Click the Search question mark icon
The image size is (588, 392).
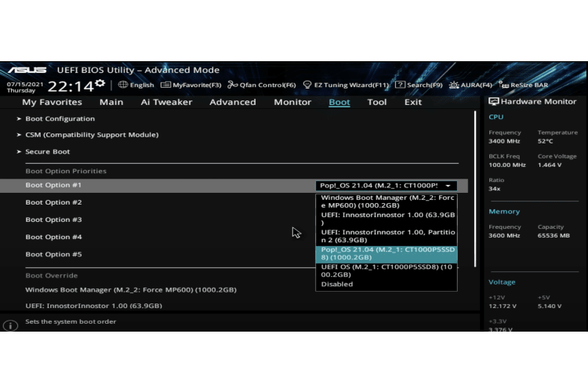[x=400, y=85]
